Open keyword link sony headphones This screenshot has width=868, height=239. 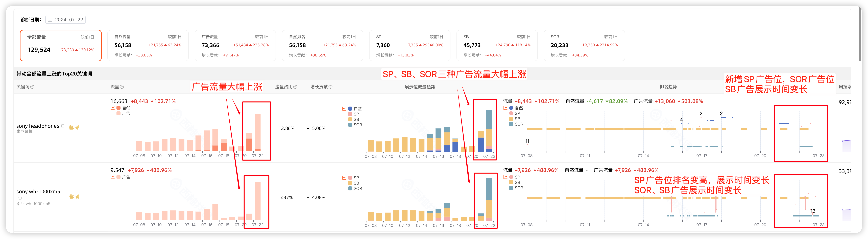(x=38, y=126)
